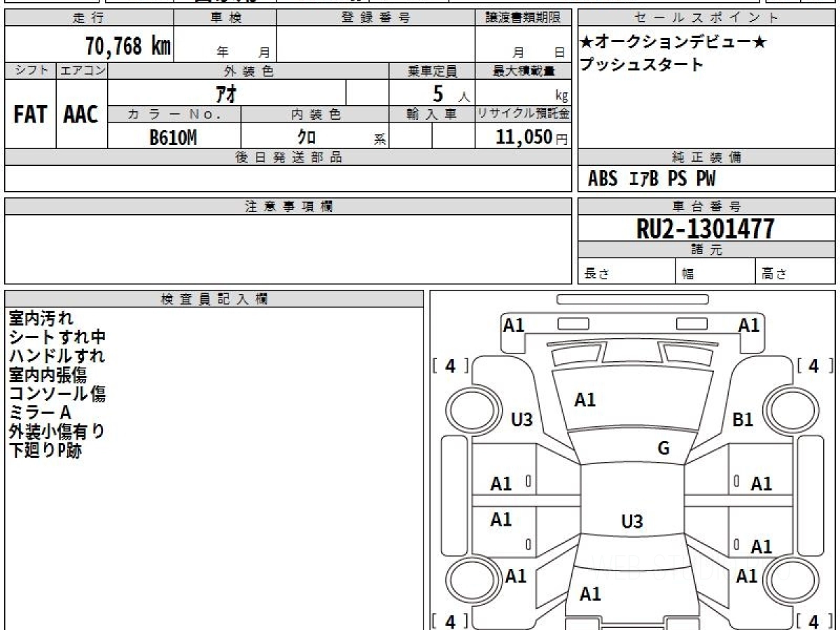Click the 内装色 header cell
Viewport: 840px width, 630px height.
pyautogui.click(x=315, y=114)
